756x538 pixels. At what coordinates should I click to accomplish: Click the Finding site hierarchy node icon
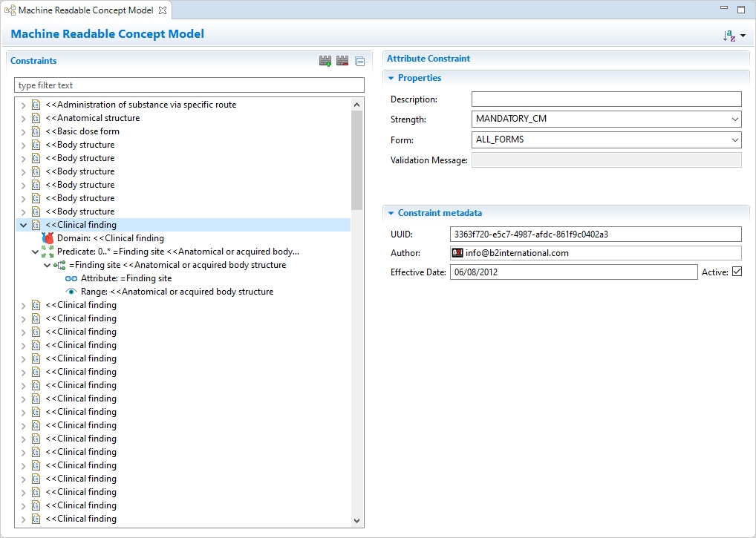coord(59,265)
